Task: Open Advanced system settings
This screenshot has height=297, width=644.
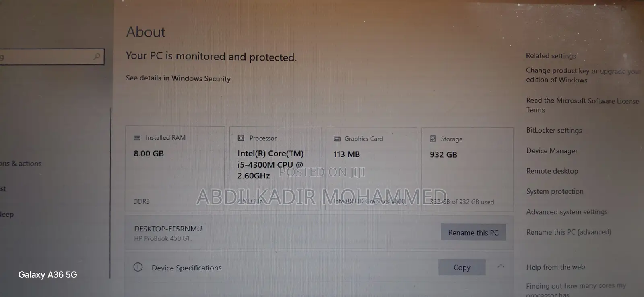Action: point(567,212)
